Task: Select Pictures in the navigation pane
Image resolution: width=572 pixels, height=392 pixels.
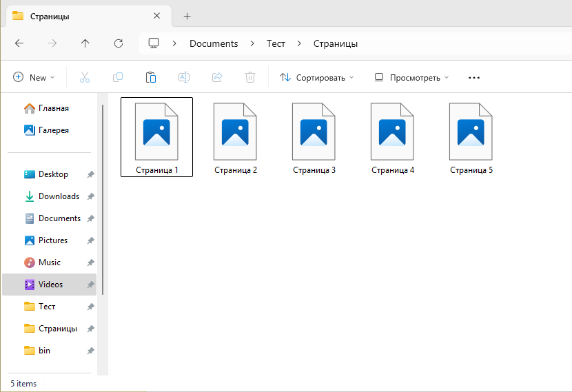Action: point(53,240)
